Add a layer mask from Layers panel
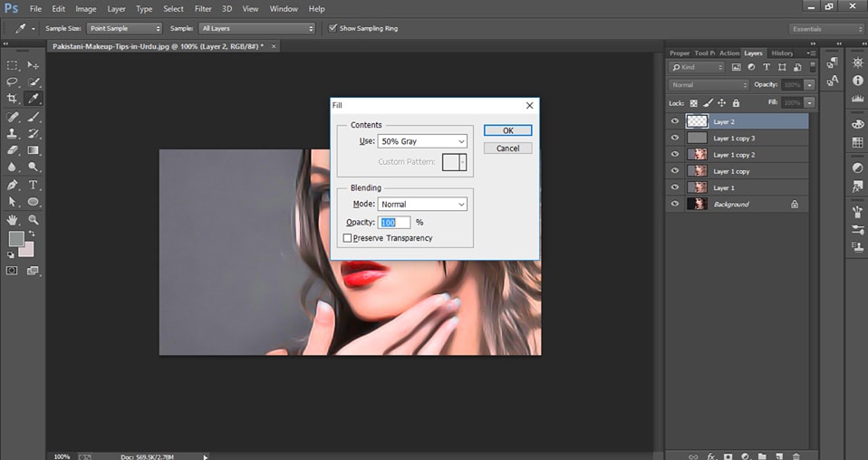This screenshot has height=460, width=868. click(728, 456)
